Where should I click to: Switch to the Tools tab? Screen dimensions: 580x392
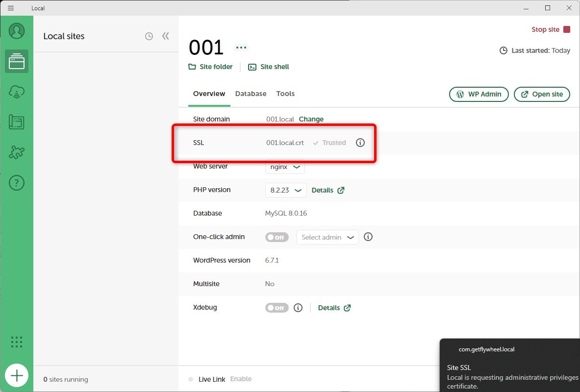point(285,94)
